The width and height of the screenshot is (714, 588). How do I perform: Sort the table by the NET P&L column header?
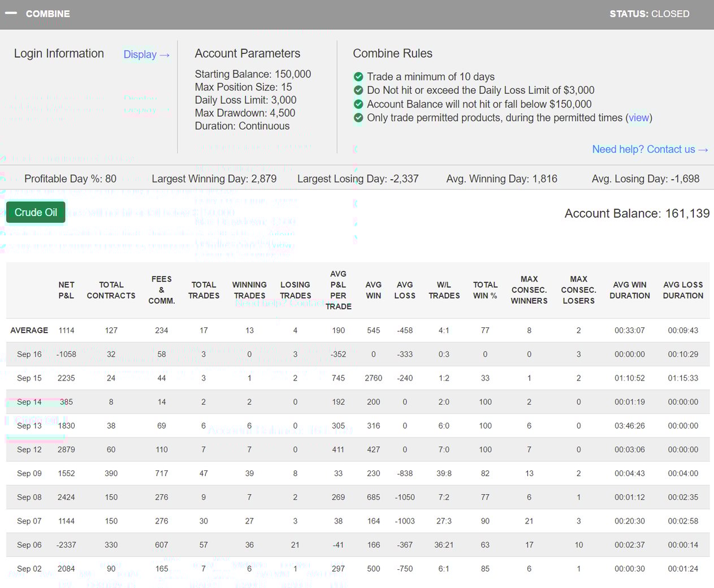pos(66,290)
